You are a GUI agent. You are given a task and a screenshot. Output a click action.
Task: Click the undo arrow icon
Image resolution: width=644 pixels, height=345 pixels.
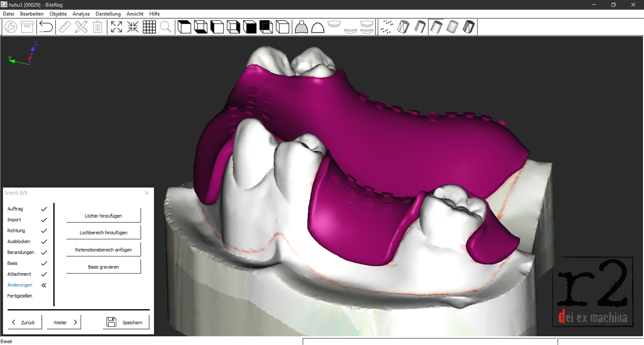coord(46,27)
